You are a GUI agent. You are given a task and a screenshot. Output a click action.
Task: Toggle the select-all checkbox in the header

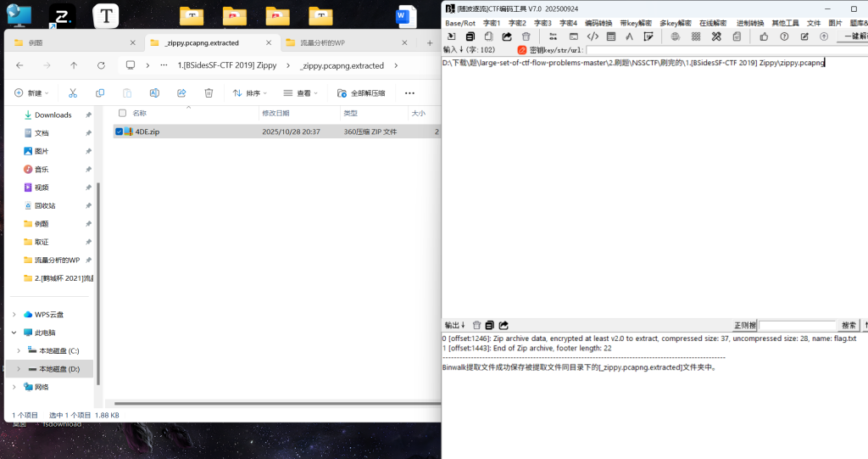pos(123,113)
